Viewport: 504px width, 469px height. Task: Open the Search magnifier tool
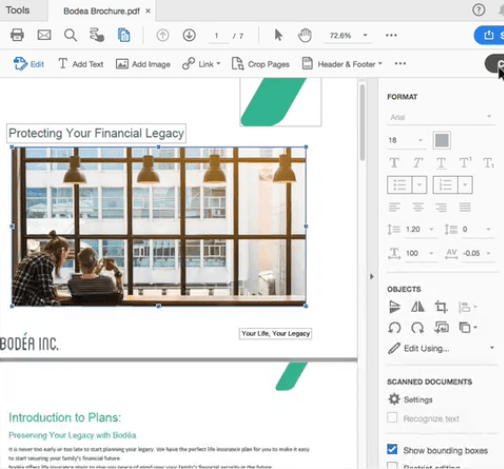(70, 35)
